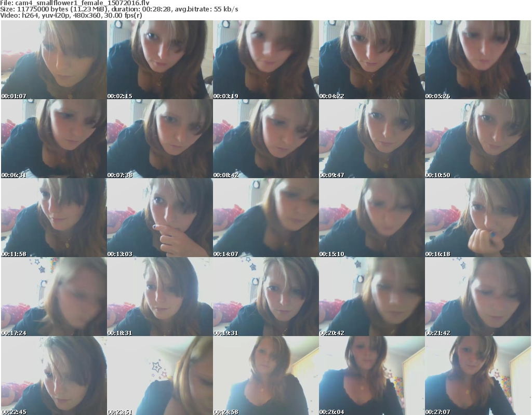Click the frame marked 00:27:07
This screenshot has height=415, width=532.
click(x=478, y=376)
